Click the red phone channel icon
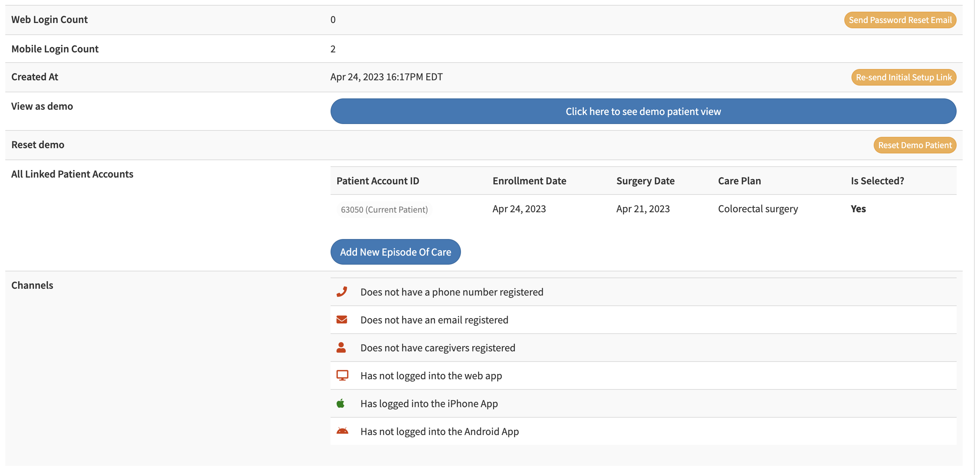The width and height of the screenshot is (980, 475). coord(341,292)
